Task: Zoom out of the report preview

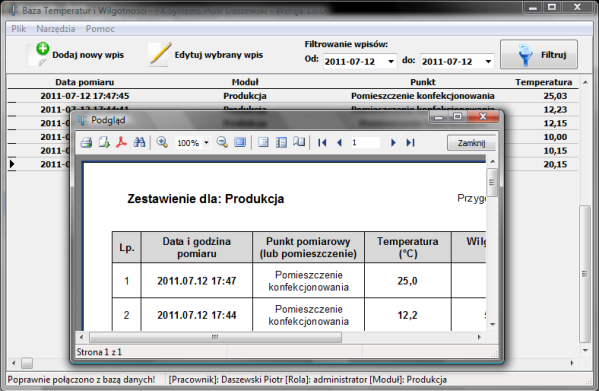Action: (222, 142)
